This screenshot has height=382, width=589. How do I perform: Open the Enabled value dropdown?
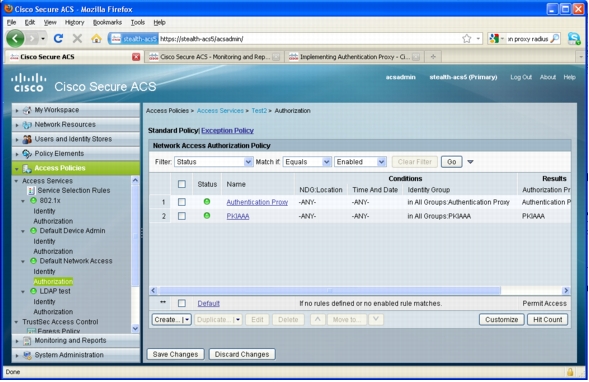[360, 162]
